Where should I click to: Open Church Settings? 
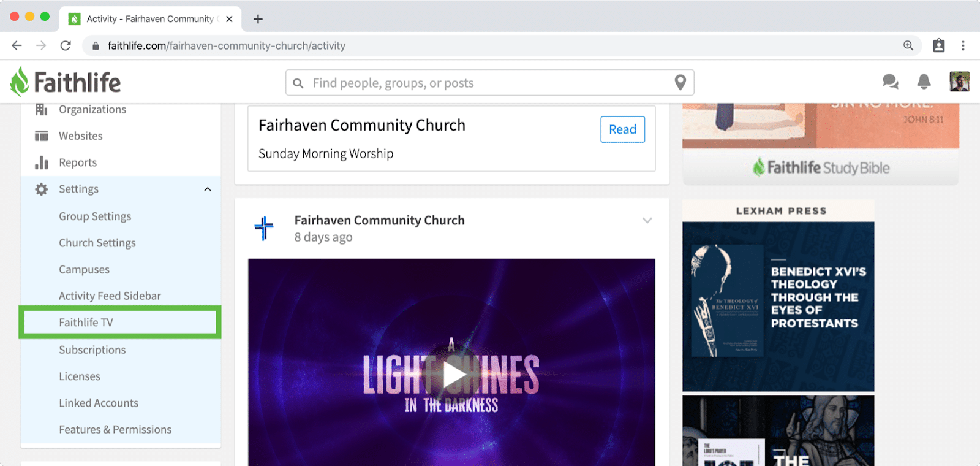(97, 243)
